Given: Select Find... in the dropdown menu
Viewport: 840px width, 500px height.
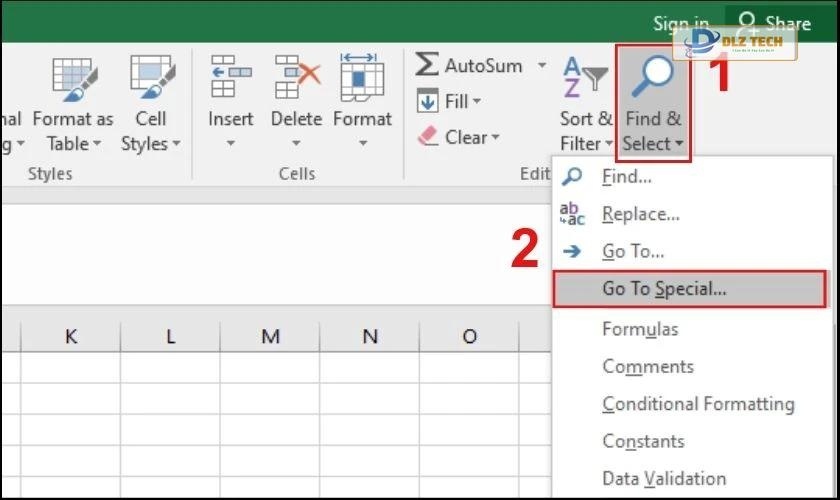Looking at the screenshot, I should click(x=626, y=177).
